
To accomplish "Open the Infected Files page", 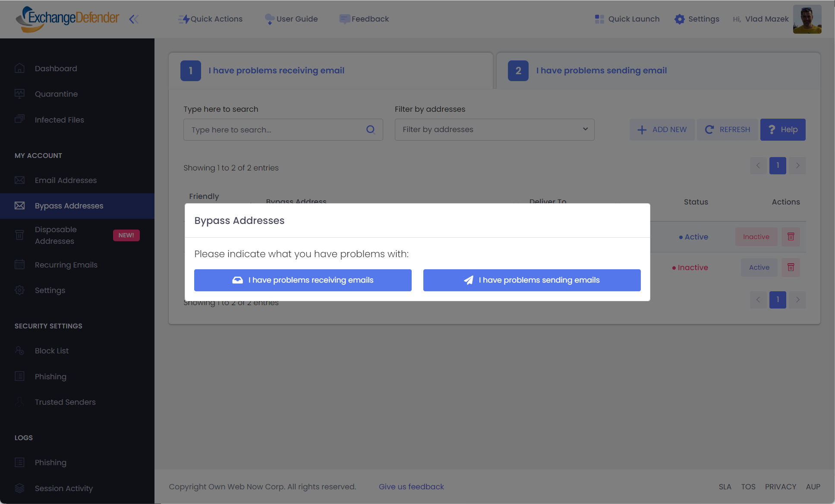I will (x=59, y=120).
